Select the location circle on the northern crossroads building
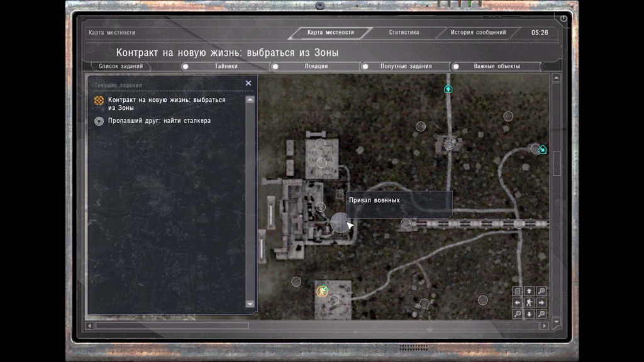This screenshot has width=644, height=362. 449,145
